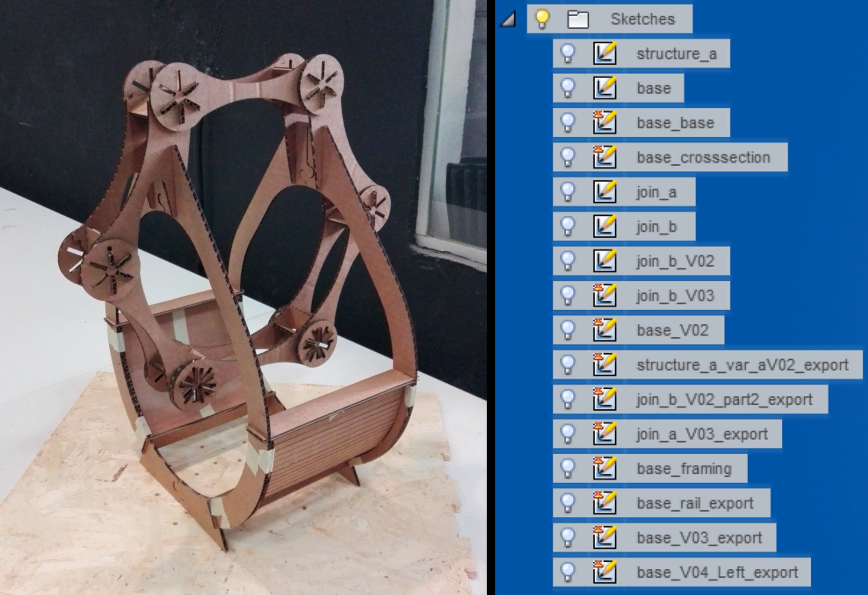Toggle visibility bulb of the Sketches folder
The height and width of the screenshot is (595, 868).
pyautogui.click(x=542, y=19)
